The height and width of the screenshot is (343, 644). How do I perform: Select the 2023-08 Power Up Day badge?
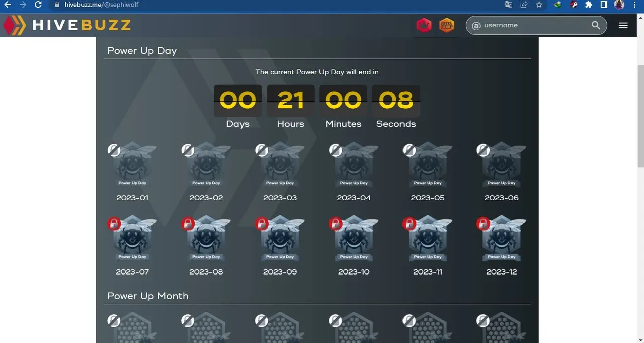pos(206,239)
